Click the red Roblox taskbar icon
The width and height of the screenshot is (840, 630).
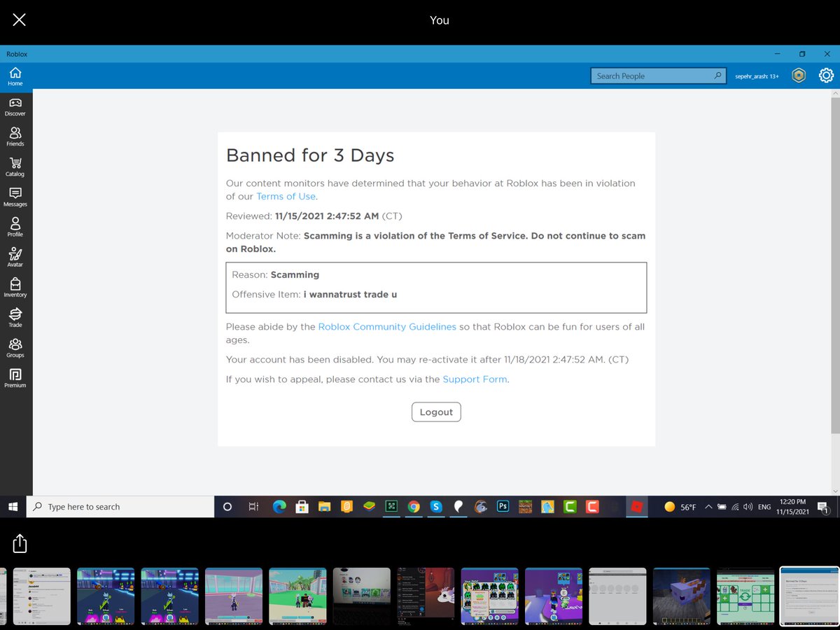point(636,506)
